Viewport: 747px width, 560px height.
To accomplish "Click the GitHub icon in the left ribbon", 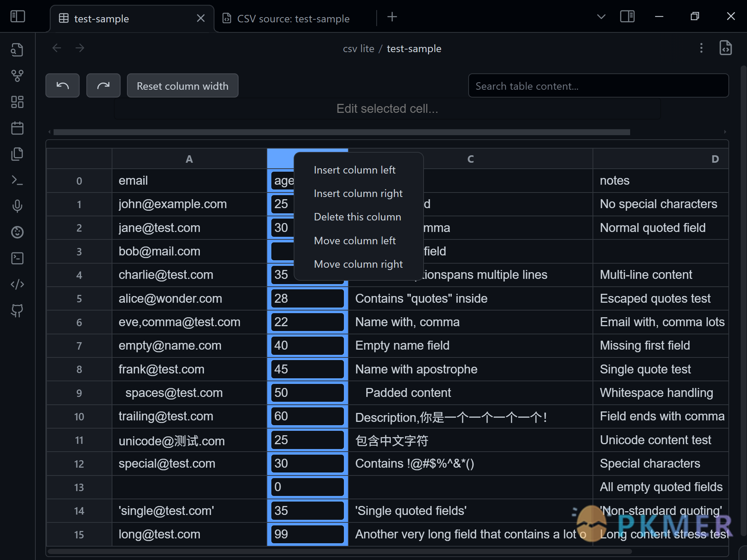I will [x=17, y=311].
